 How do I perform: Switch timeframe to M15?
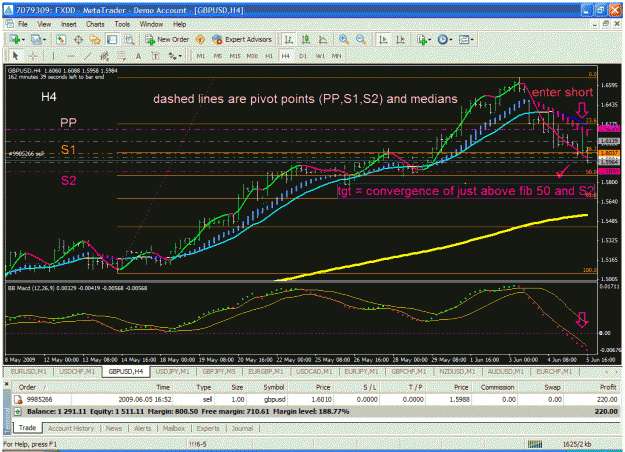pos(235,56)
